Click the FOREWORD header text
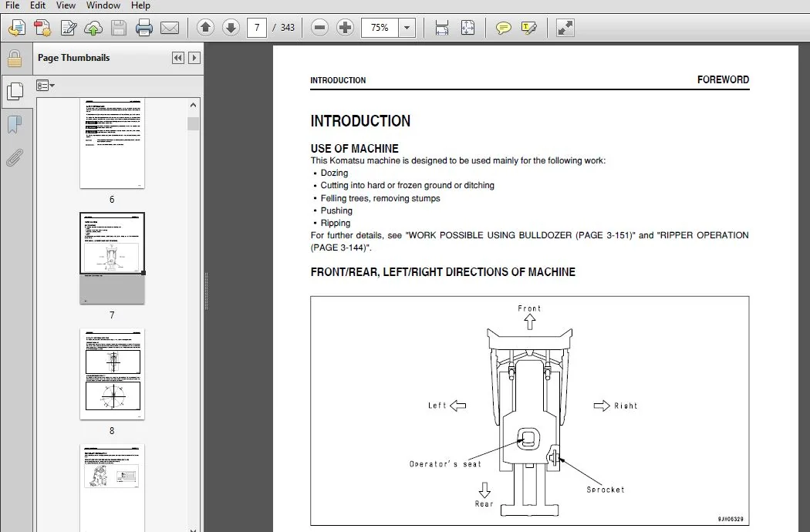This screenshot has width=810, height=532. click(x=724, y=79)
